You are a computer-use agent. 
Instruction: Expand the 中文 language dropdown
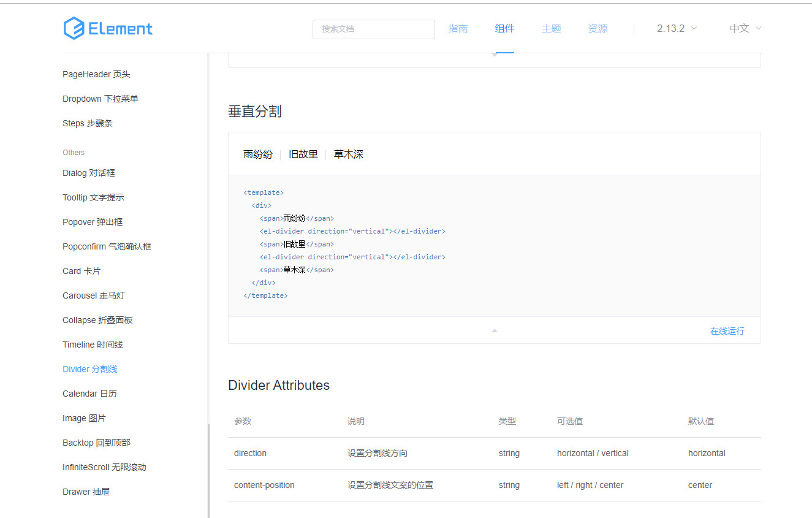[745, 28]
